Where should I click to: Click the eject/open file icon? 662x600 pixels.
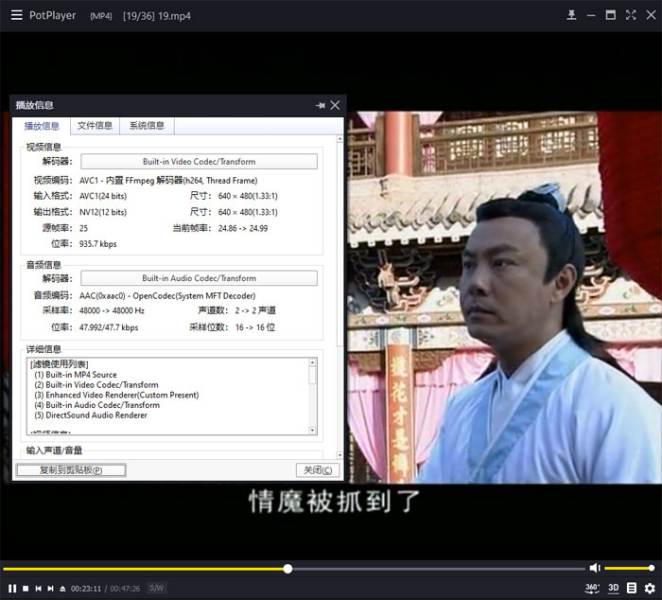[x=62, y=589]
